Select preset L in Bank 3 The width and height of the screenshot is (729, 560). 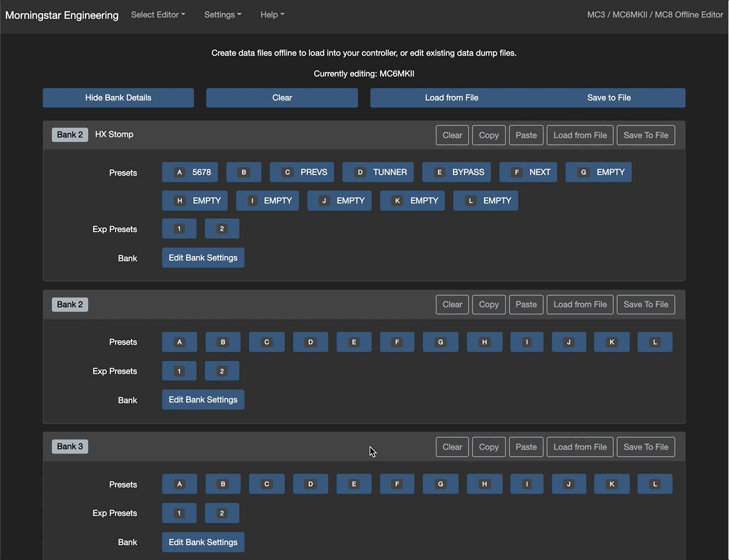[x=654, y=484]
